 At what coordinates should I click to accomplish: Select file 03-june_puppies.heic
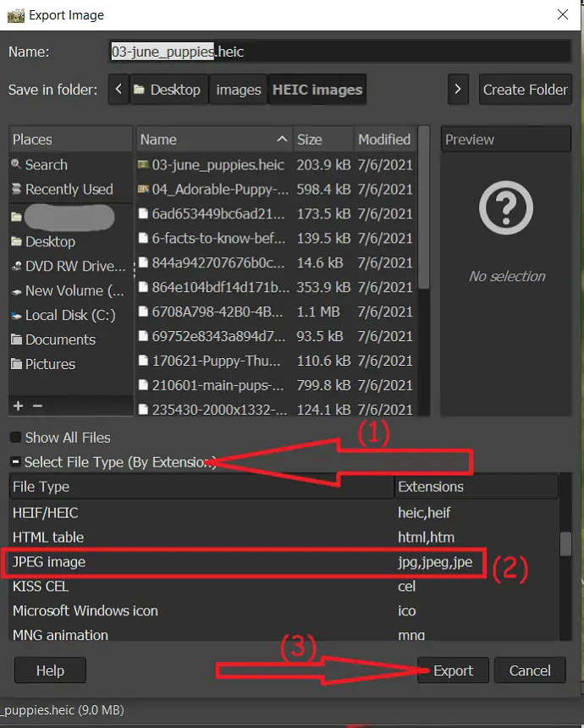(276, 164)
